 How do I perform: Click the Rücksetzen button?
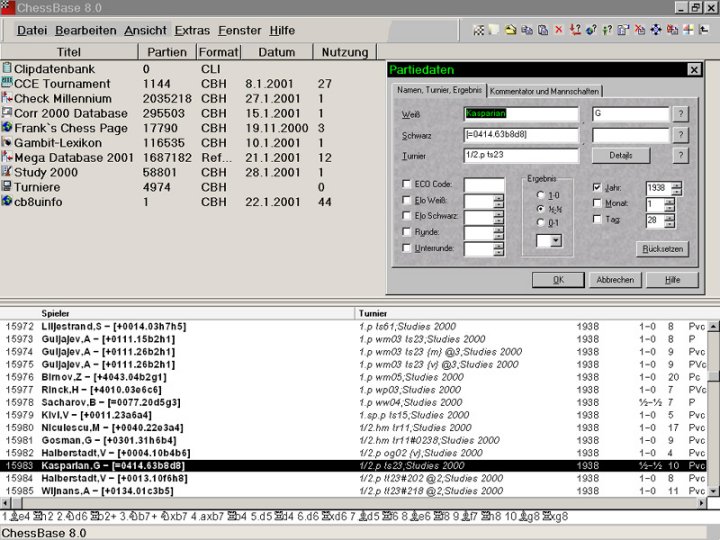click(662, 248)
